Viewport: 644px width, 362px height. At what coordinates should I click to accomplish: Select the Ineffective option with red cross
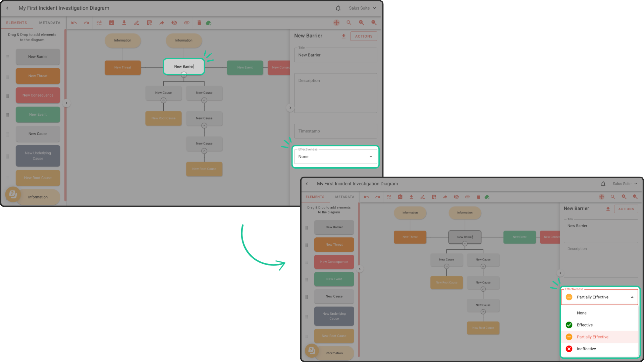[586, 349]
